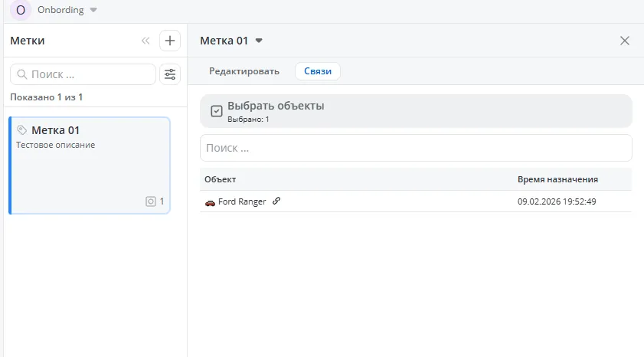Image resolution: width=644 pixels, height=357 pixels.
Task: Switch to the Редактировать tab
Action: coord(244,71)
